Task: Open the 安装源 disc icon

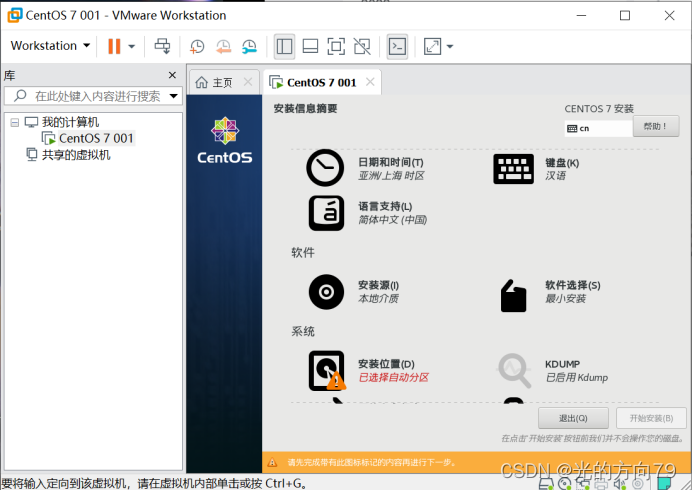Action: pos(326,292)
